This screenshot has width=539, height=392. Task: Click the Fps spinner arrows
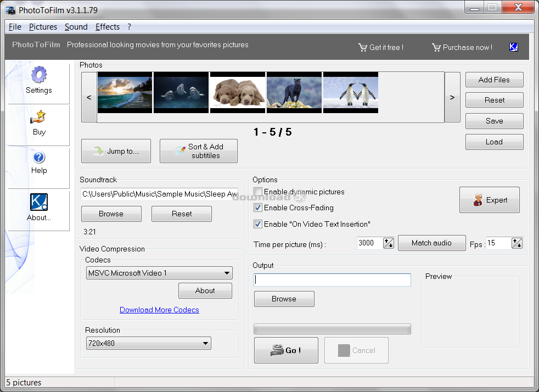point(517,243)
